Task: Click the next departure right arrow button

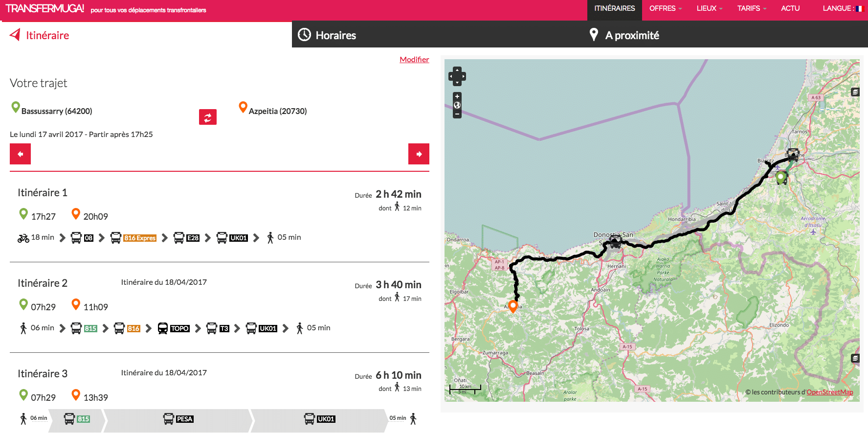Action: 419,154
